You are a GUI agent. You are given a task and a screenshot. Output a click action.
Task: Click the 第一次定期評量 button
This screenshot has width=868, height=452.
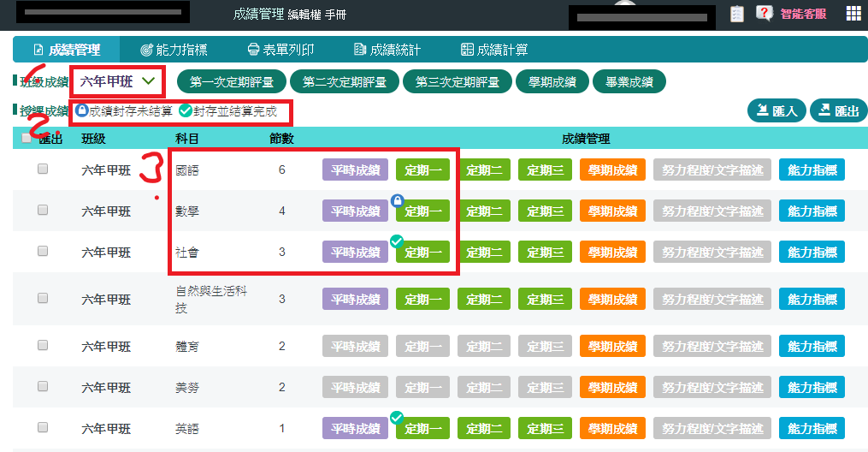pos(231,82)
